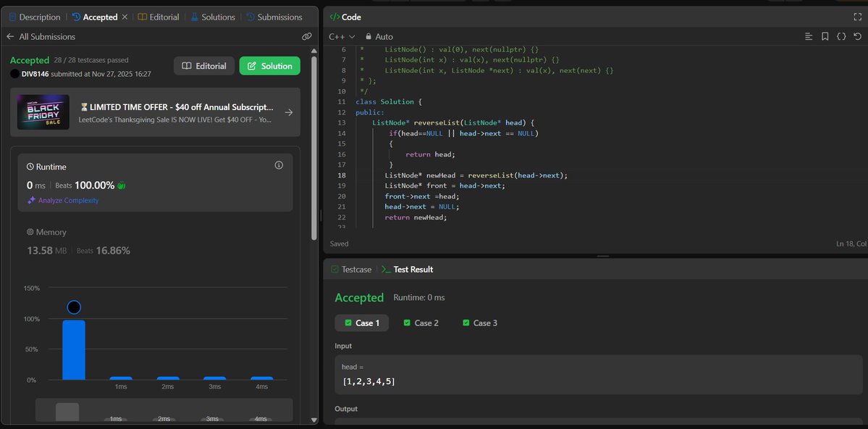The image size is (868, 429).
Task: Open the Solutions tab
Action: point(213,17)
